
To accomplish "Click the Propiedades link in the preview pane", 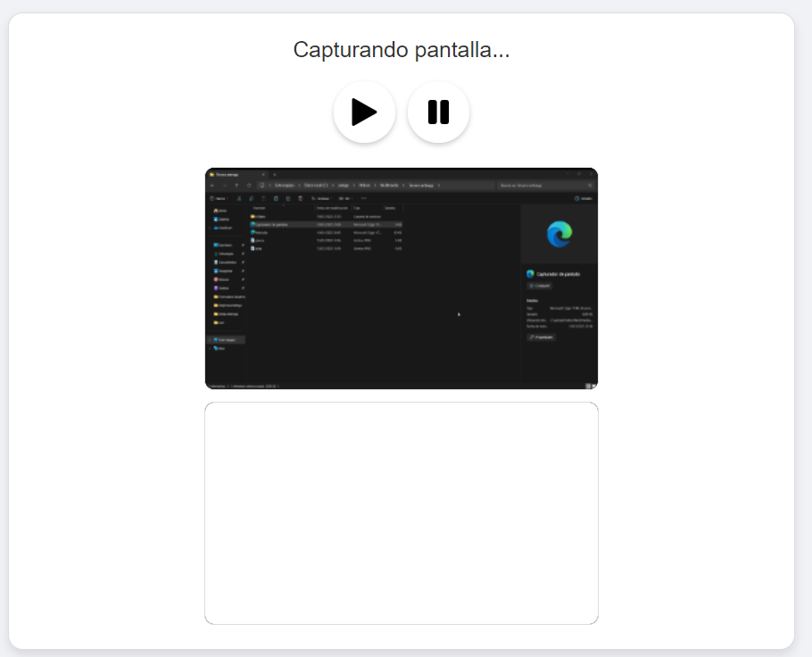I will coord(541,337).
